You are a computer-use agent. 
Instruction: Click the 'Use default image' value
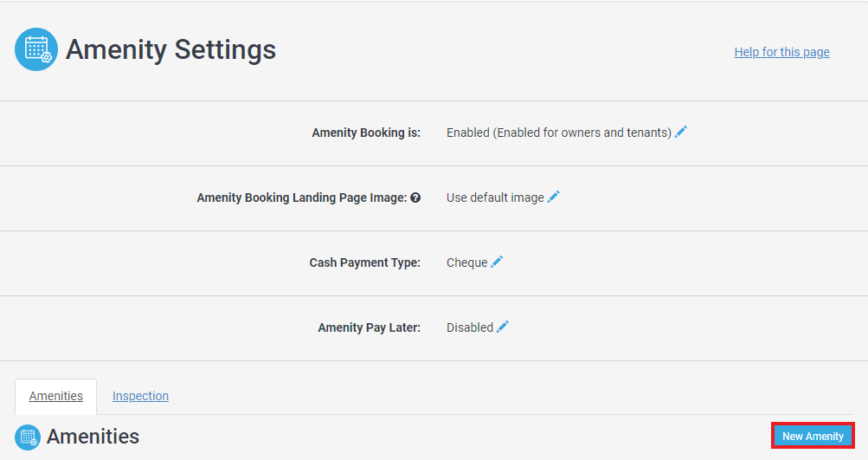click(x=495, y=198)
